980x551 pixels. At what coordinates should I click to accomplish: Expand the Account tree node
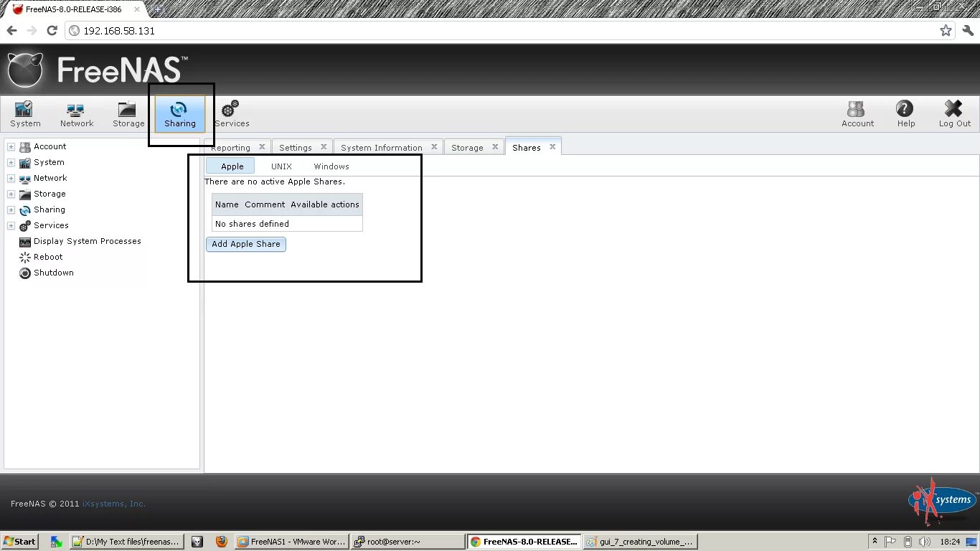point(11,146)
